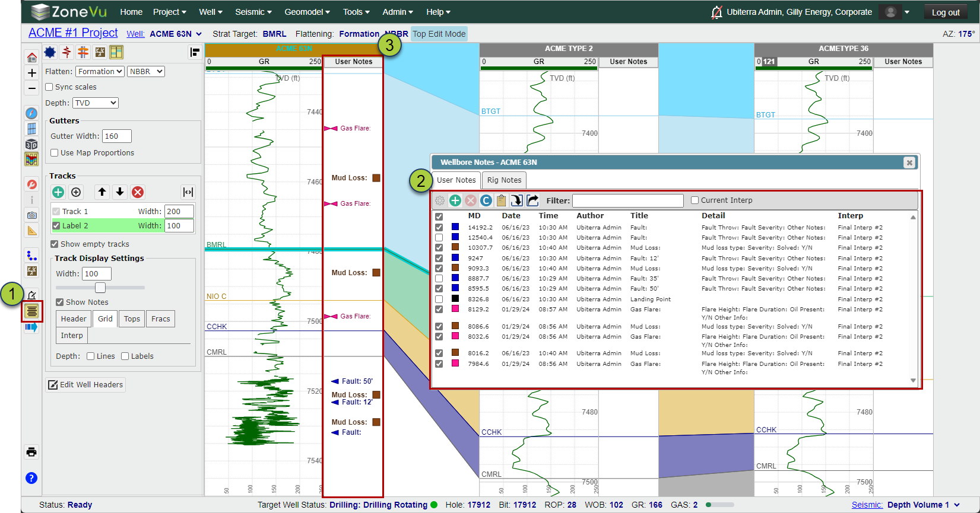The image size is (980, 513).
Task: Switch to the Tops tab
Action: [x=132, y=319]
